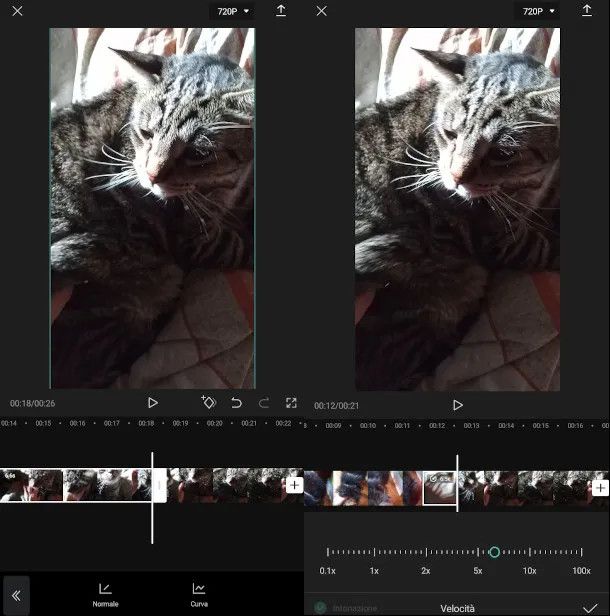The height and width of the screenshot is (616, 610).
Task: Add a new clip with left timeline plus button
Action: [x=294, y=485]
